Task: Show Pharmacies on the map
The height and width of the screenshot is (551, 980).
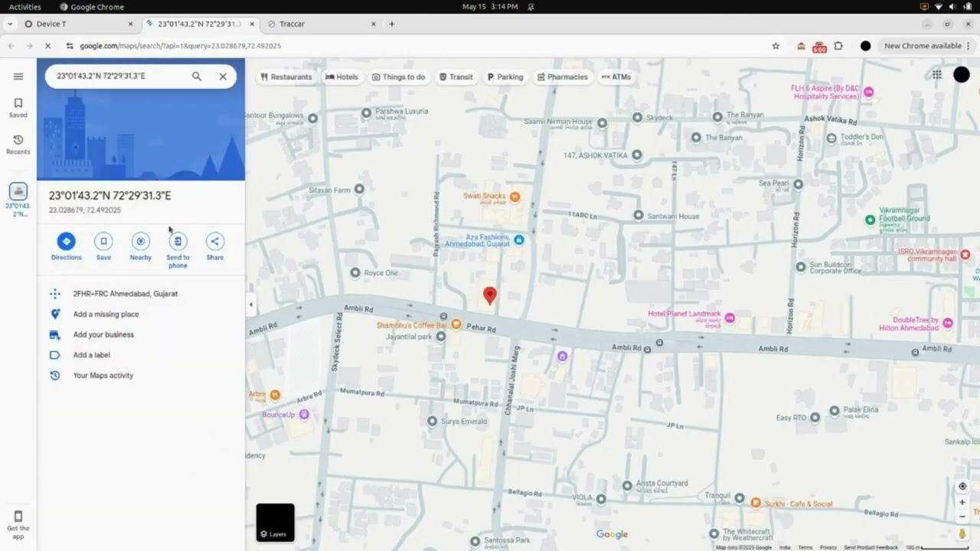Action: click(x=562, y=77)
